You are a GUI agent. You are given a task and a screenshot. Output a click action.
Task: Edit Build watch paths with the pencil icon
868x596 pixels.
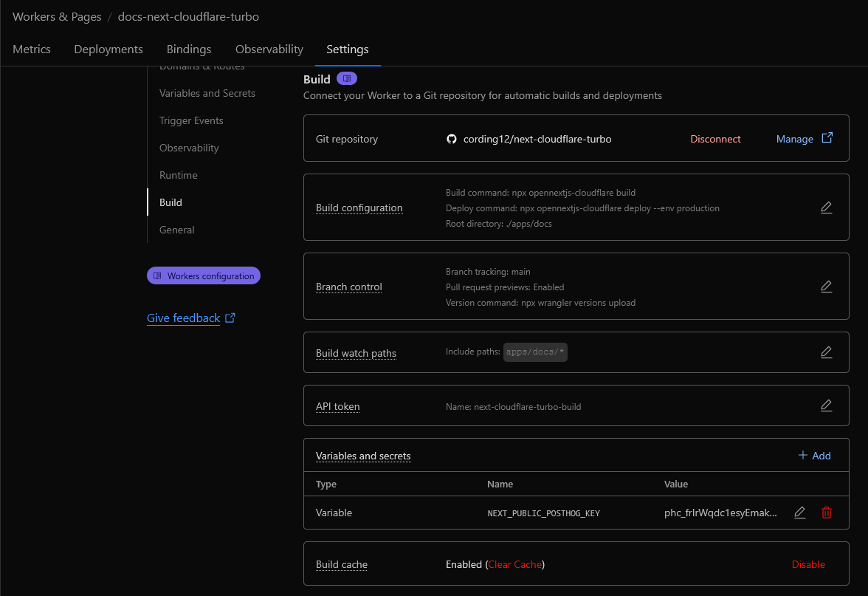826,352
